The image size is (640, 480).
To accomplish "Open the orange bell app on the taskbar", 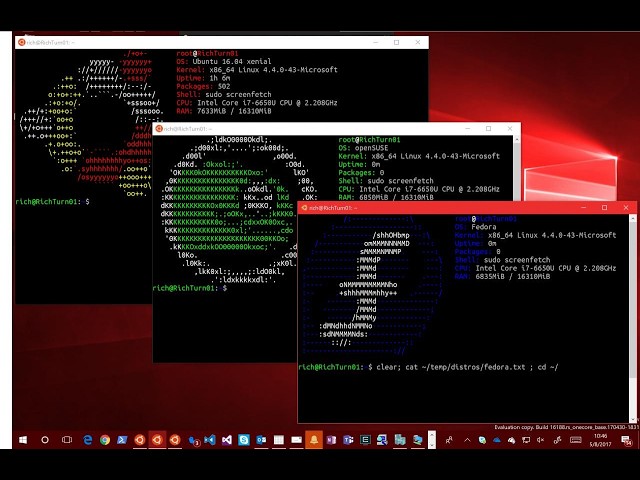I will 314,440.
